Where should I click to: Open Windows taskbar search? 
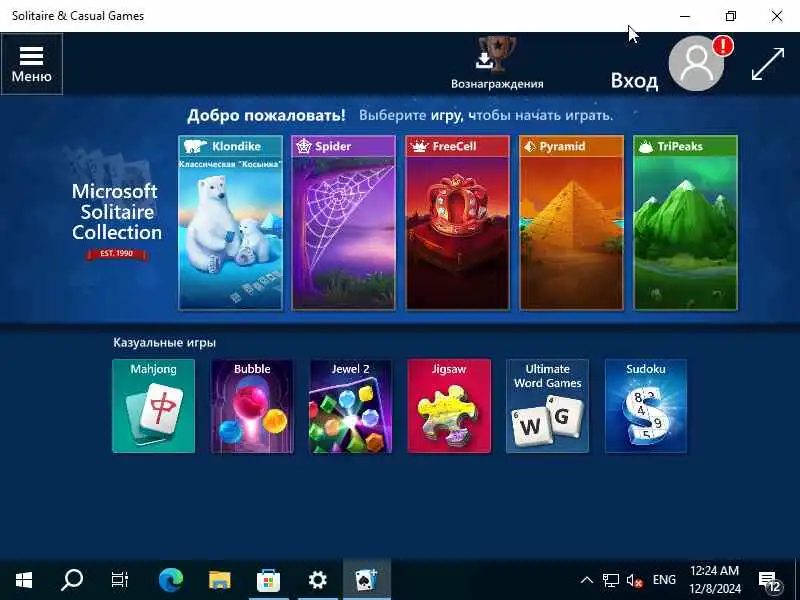pos(72,580)
